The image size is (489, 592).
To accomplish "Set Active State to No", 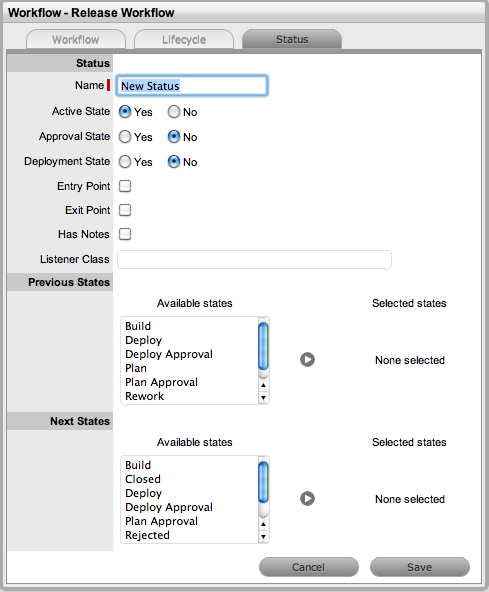I will (174, 112).
